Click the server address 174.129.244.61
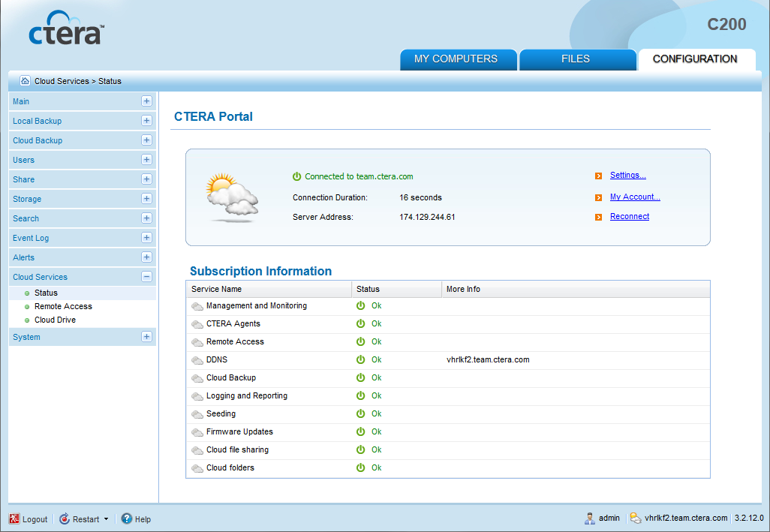Viewport: 770px width, 532px height. tap(427, 217)
